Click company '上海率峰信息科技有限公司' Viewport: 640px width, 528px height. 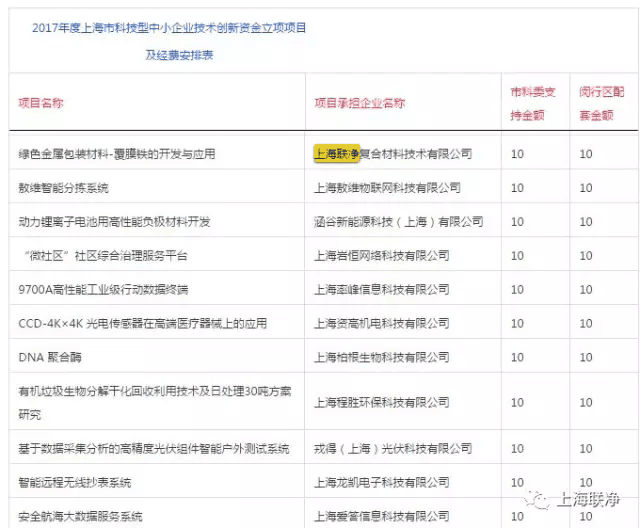coord(381,289)
